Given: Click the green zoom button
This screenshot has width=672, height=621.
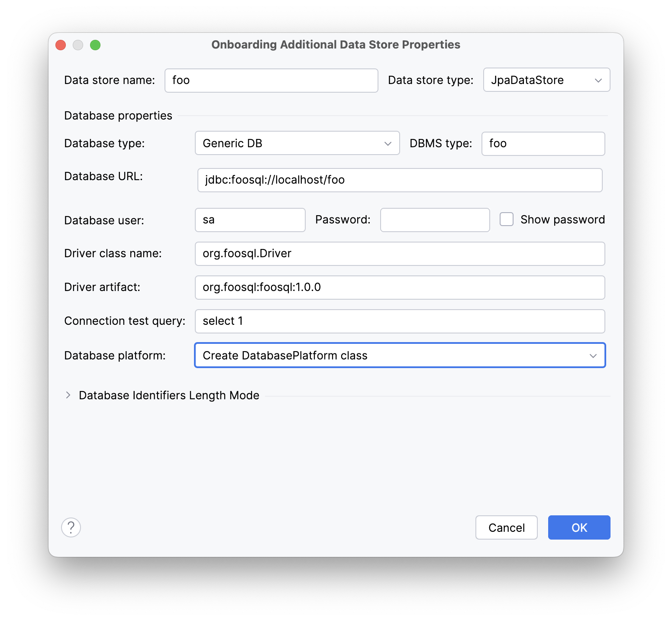Looking at the screenshot, I should coord(96,45).
